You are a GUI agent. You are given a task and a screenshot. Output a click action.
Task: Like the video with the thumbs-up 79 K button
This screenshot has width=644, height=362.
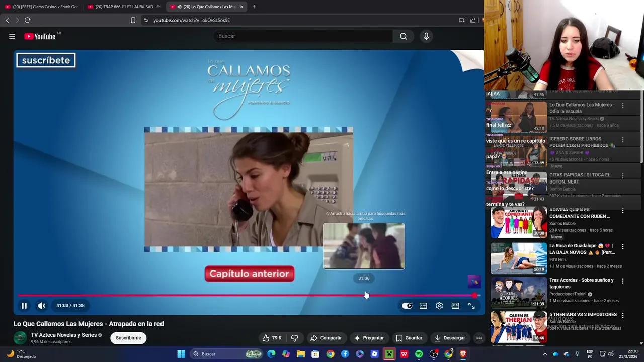272,338
